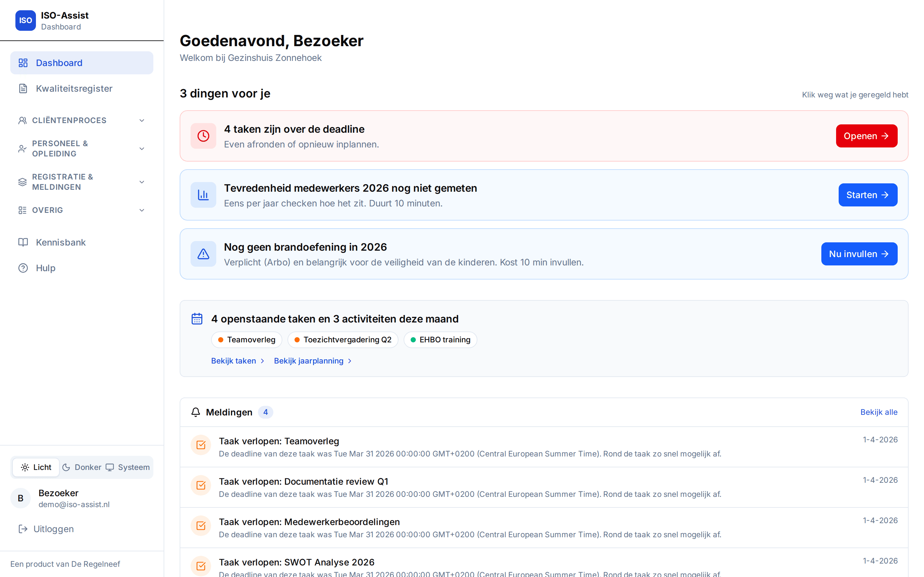
Task: Click the Meldingen bell icon
Action: pos(196,412)
